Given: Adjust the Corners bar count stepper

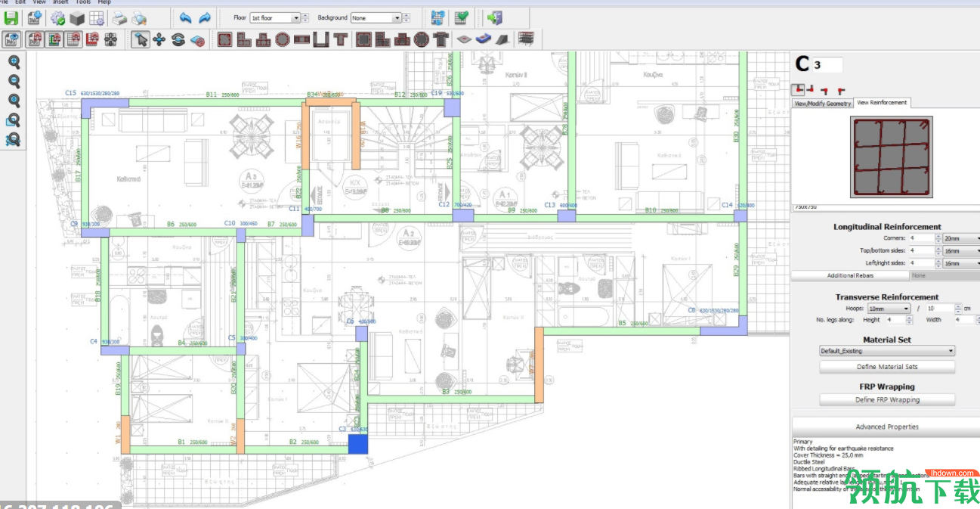Looking at the screenshot, I should pos(938,238).
